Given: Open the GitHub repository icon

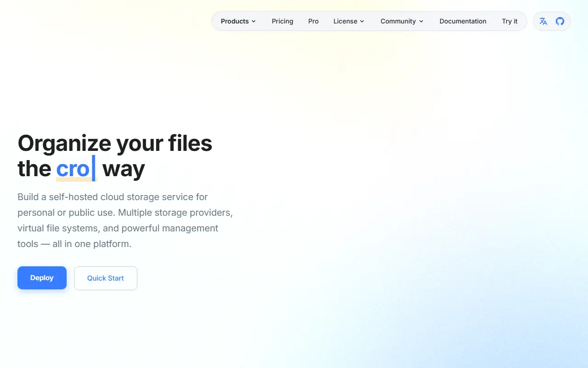Looking at the screenshot, I should pos(560,21).
